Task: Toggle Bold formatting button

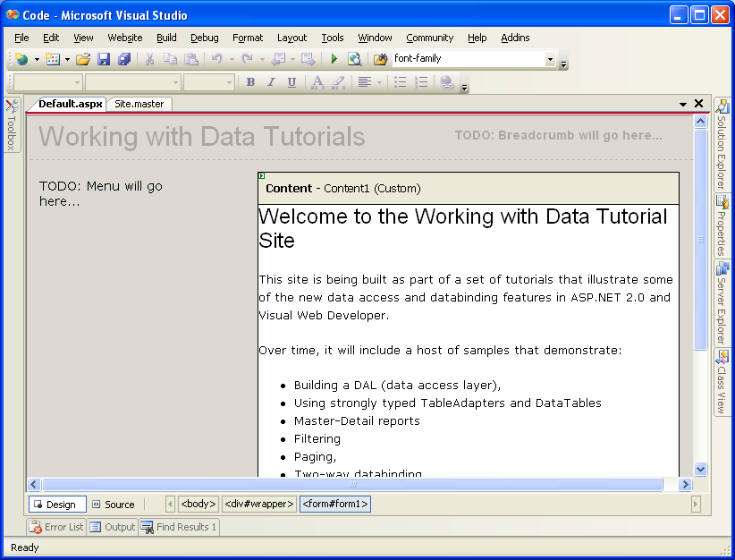Action: (250, 82)
